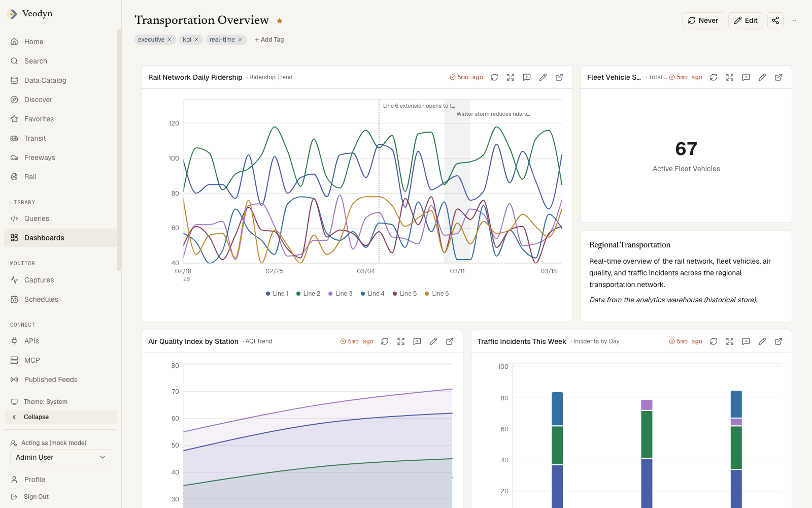This screenshot has width=812, height=508.
Task: Edit the Rail Network Daily Ridership panel
Action: point(543,77)
